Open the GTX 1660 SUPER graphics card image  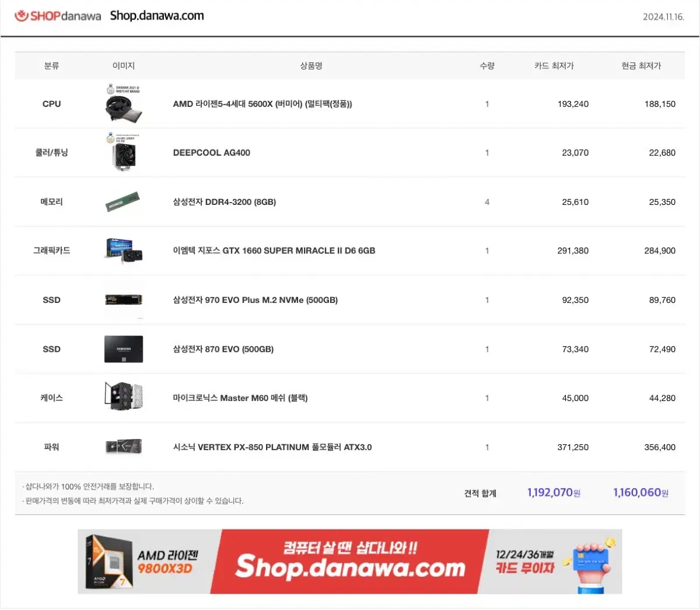tap(124, 251)
